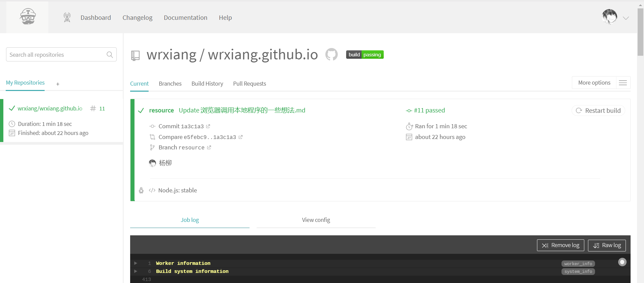Open the Pull Requests tab
Screen dimensions: 644x283
250,84
